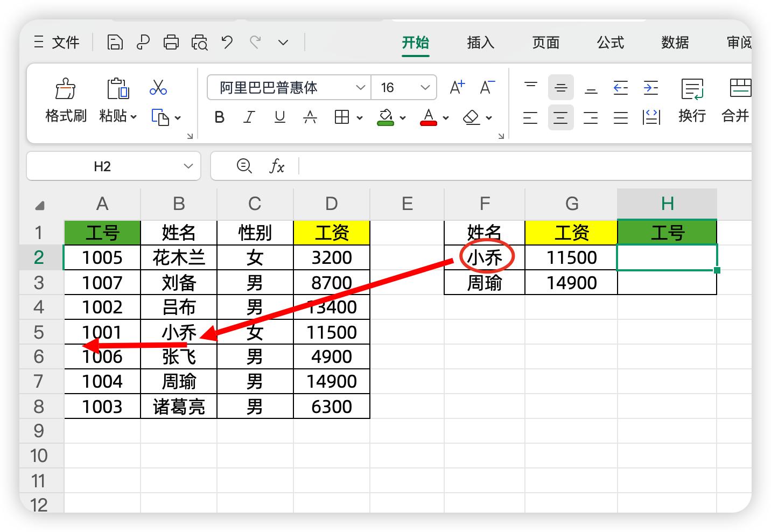771x532 pixels.
Task: Open fill color dropdown arrow
Action: pyautogui.click(x=402, y=117)
